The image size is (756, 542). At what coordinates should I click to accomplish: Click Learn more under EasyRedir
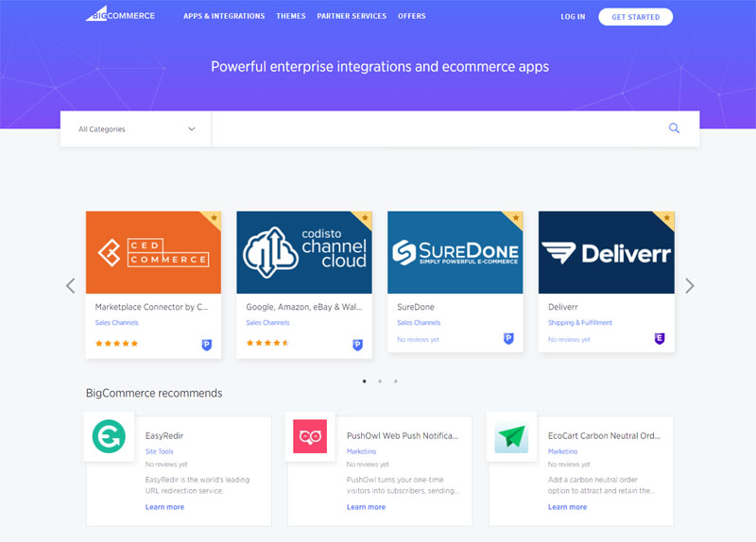[164, 507]
